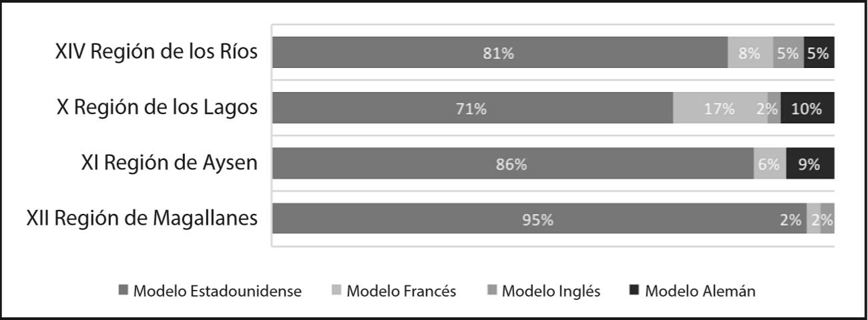Click the 'XIV Región de los Ríos' axis label
Viewport: 868px width, 320px height.
point(156,52)
